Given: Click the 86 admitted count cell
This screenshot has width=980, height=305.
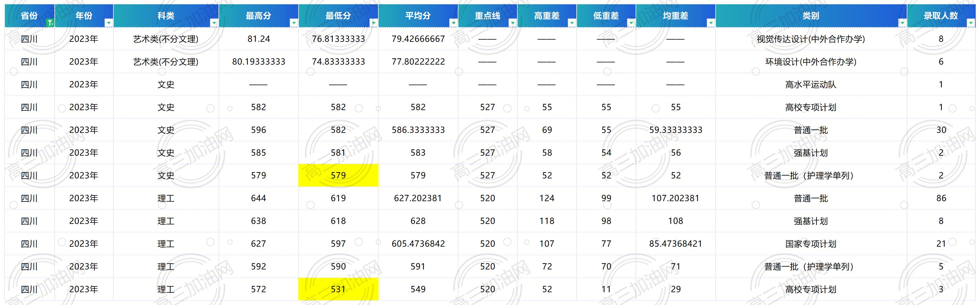Looking at the screenshot, I should pos(941,198).
